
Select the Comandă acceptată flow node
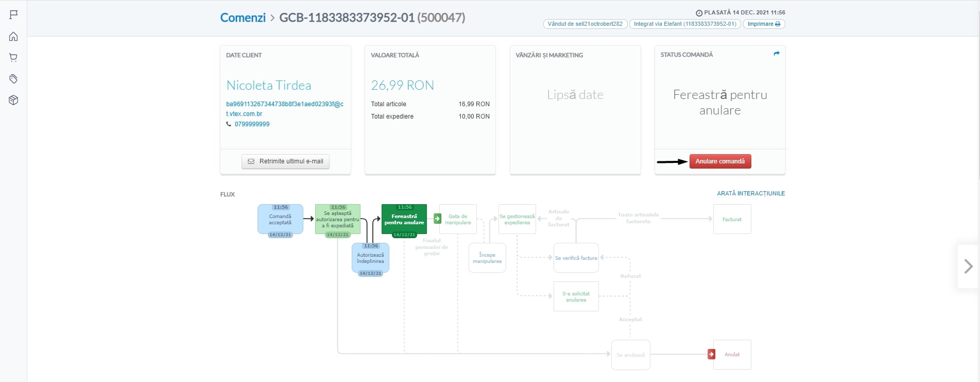(x=280, y=220)
